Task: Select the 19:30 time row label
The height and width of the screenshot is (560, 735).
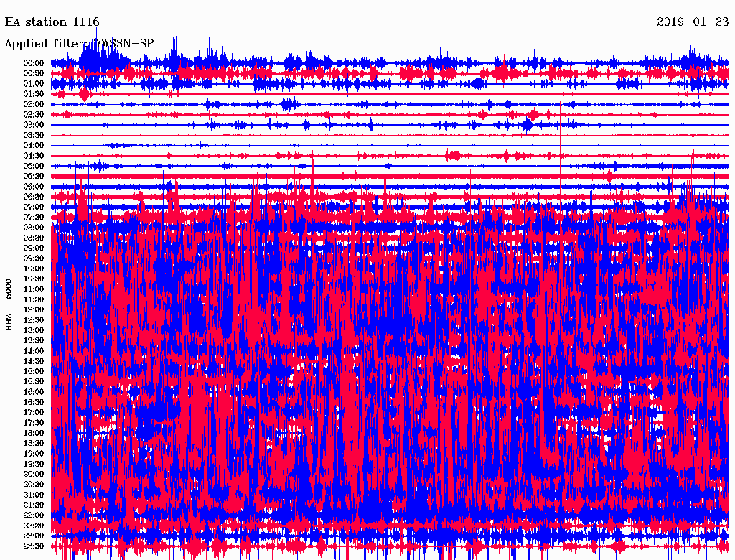Action: pyautogui.click(x=34, y=465)
